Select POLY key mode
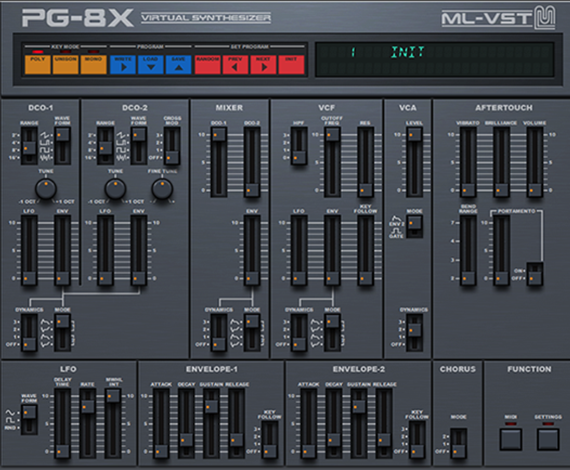This screenshot has height=470, width=570. [x=37, y=65]
